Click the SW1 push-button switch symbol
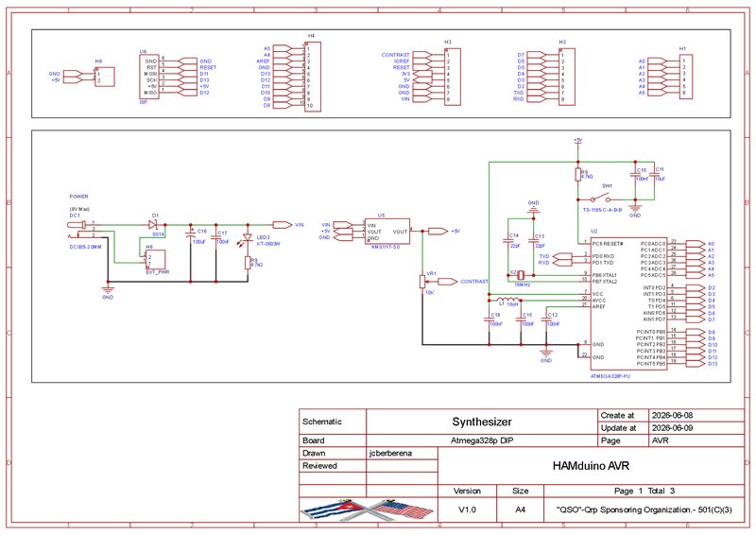Screen dimensions: 756x535 600,198
